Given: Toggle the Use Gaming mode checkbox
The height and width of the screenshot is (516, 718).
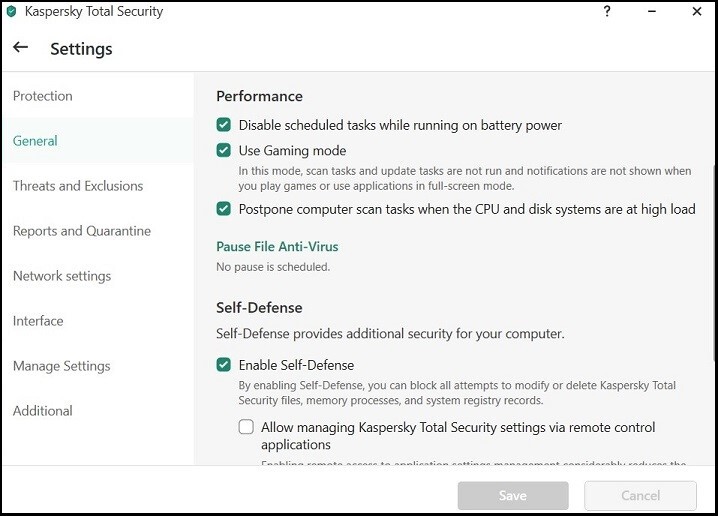Looking at the screenshot, I should click(x=224, y=151).
